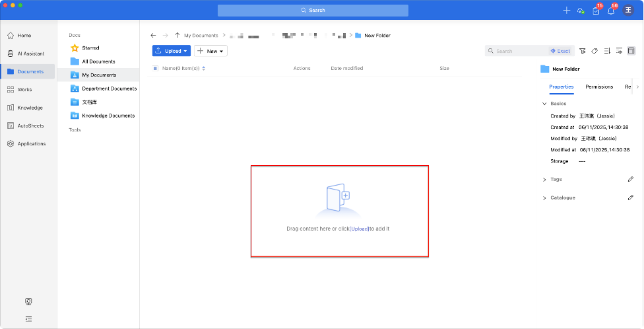This screenshot has width=644, height=329.
Task: Open the tasks clipboard icon
Action: (x=596, y=11)
